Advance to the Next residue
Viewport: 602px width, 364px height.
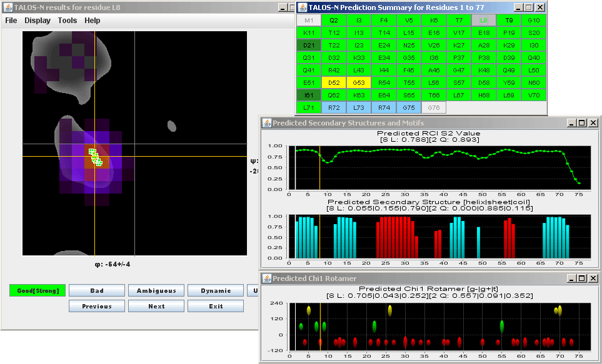156,306
